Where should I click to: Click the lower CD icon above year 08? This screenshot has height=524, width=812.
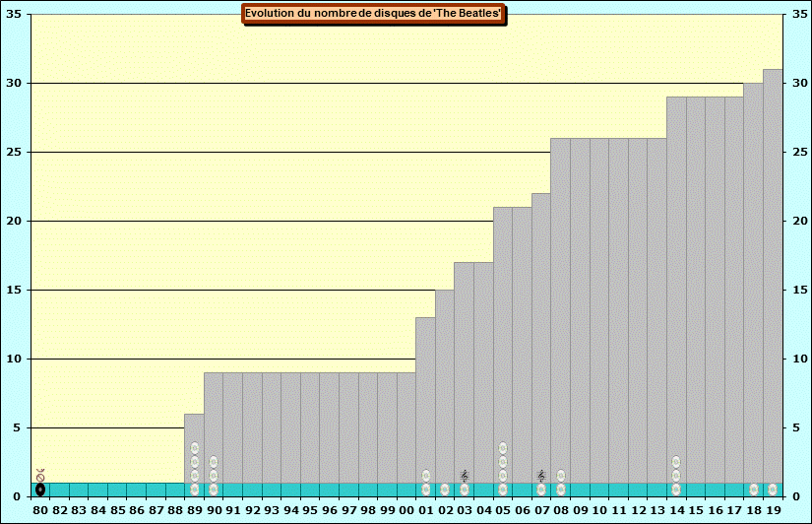[561, 490]
